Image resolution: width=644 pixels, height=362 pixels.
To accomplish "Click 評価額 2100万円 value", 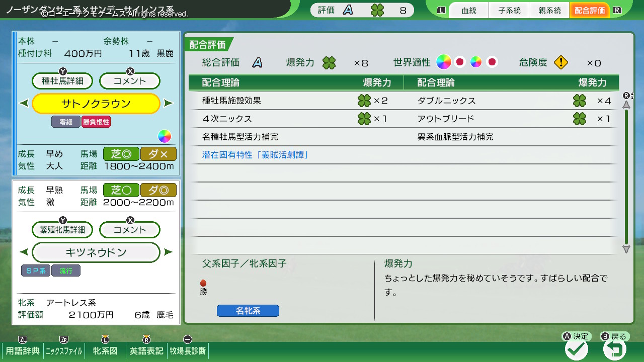I will [x=91, y=315].
